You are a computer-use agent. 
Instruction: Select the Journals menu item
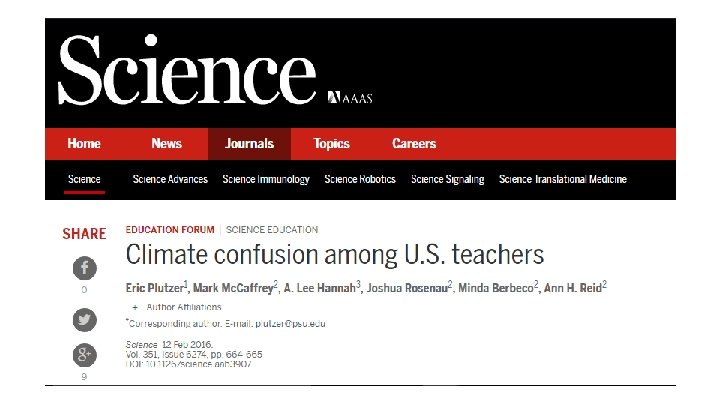249,144
